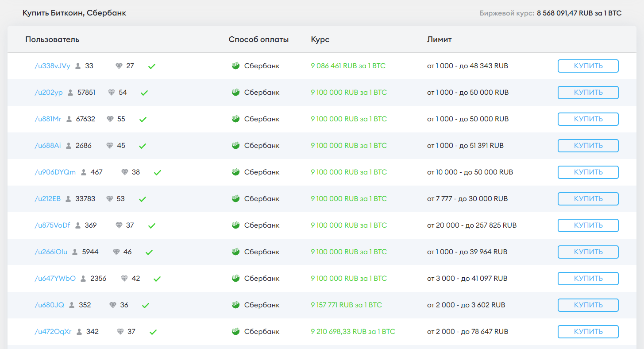Click the Пользователь column header
644x349 pixels.
(52, 39)
